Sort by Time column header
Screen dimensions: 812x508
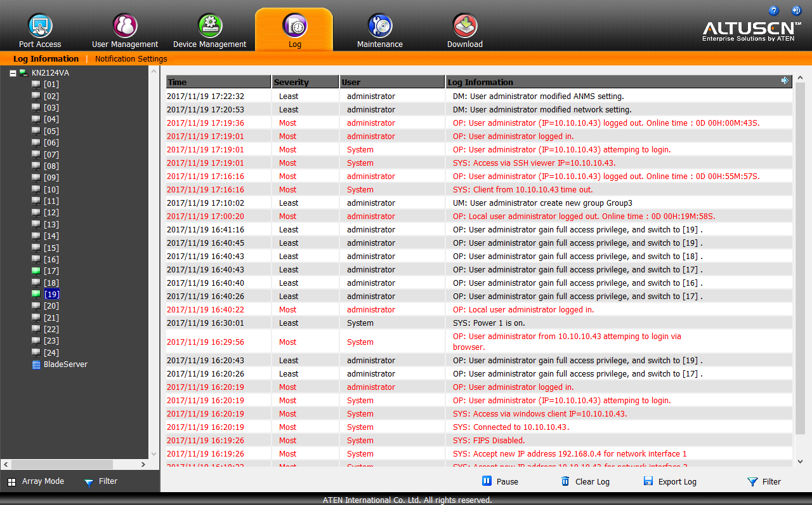click(218, 82)
